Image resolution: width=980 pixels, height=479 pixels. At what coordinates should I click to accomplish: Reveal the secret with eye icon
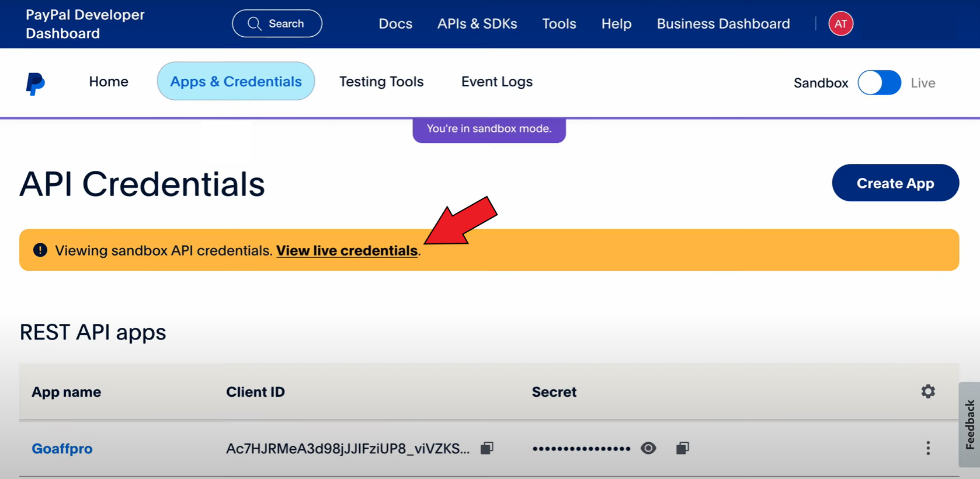[648, 448]
